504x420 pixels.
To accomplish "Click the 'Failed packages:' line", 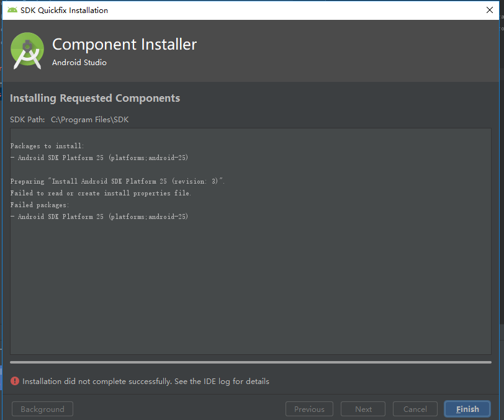I will coord(40,205).
